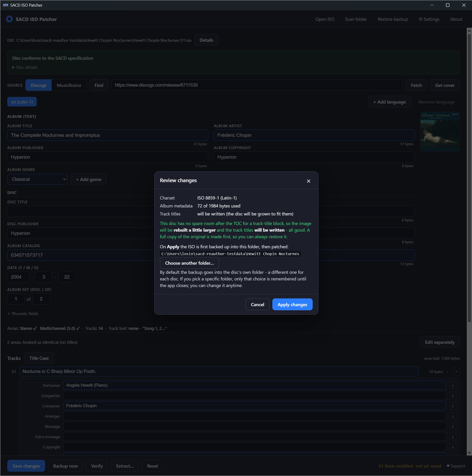Click the SACD ISO Patcher logo icon
The width and height of the screenshot is (472, 476).
point(9,19)
